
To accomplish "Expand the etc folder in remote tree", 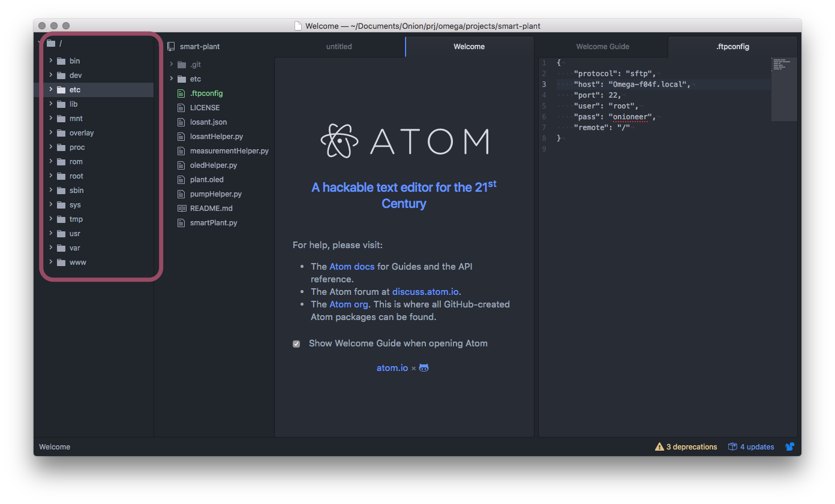I will pos(51,90).
